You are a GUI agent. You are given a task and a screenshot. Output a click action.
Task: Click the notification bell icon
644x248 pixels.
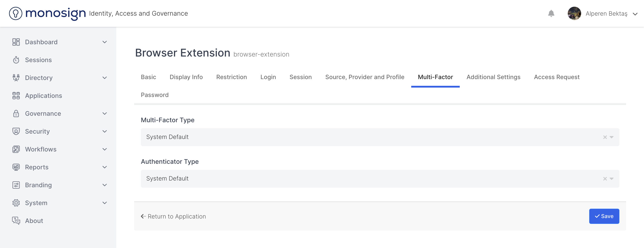551,13
